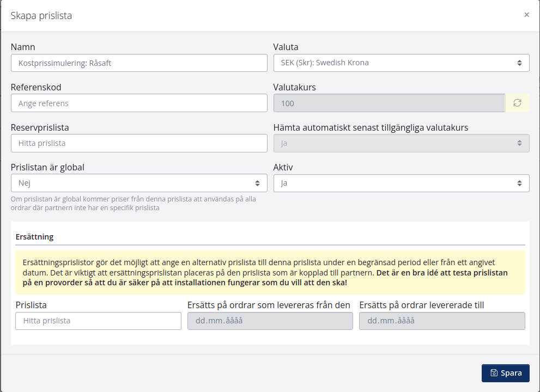The width and height of the screenshot is (540, 392).
Task: Click the yellow replacement price list notice
Action: (x=270, y=272)
